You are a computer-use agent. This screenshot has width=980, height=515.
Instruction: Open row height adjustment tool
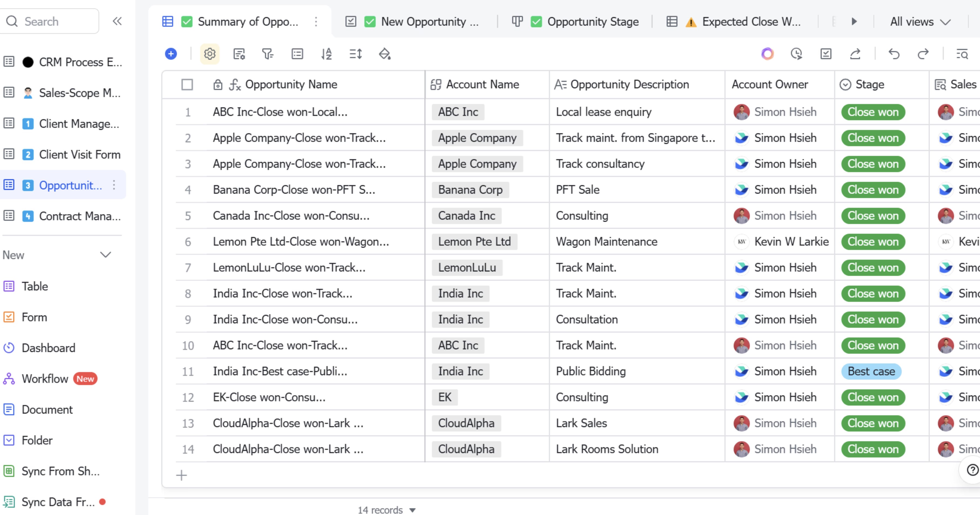pos(355,54)
